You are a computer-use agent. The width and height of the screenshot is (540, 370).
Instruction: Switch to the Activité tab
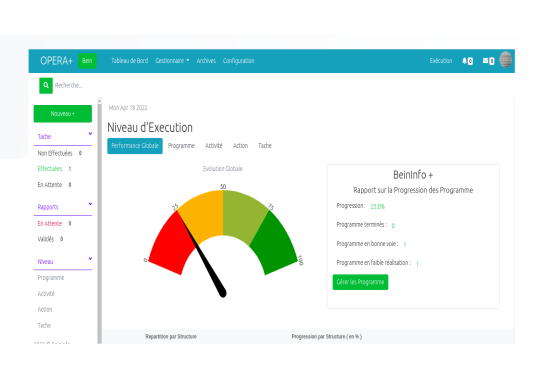214,146
